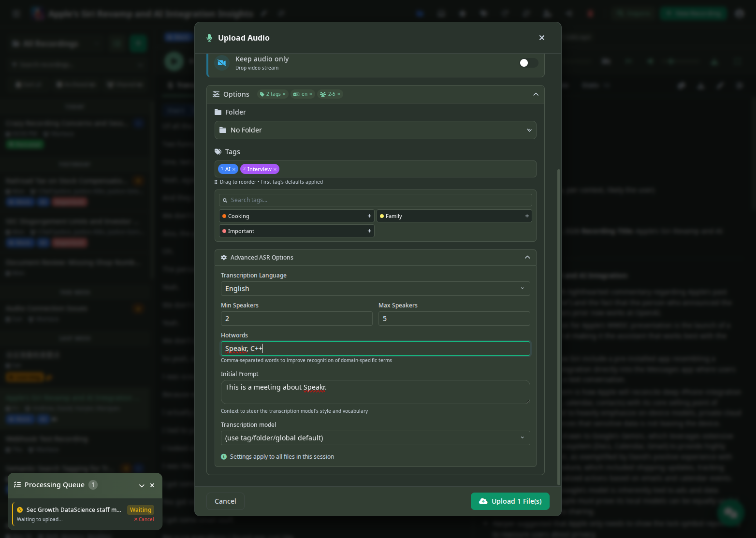Image resolution: width=756 pixels, height=538 pixels.
Task: Click the Processing Queue list icon
Action: 17,485
